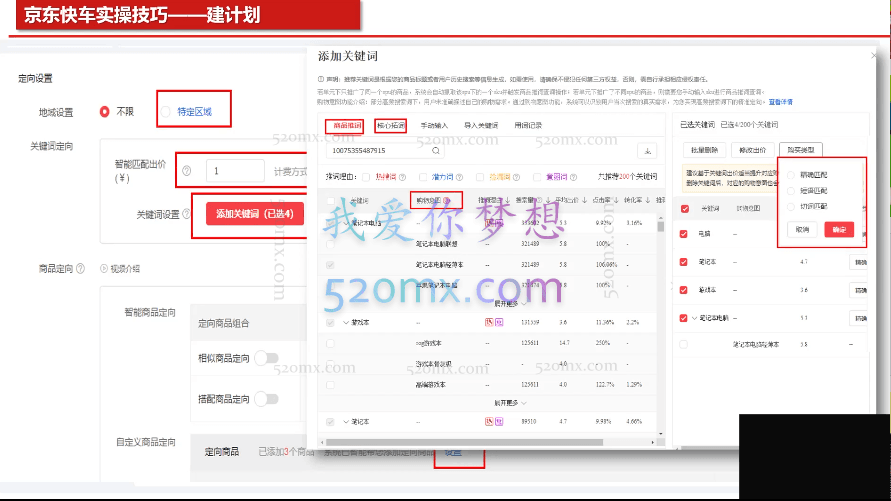Click the 批量删除 button
The width and height of the screenshot is (891, 501).
(704, 150)
